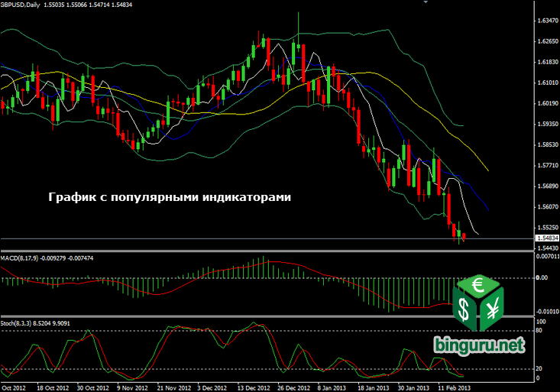Click the 11 Feb 2013 date label
The height and width of the screenshot is (392, 560).
(455, 388)
